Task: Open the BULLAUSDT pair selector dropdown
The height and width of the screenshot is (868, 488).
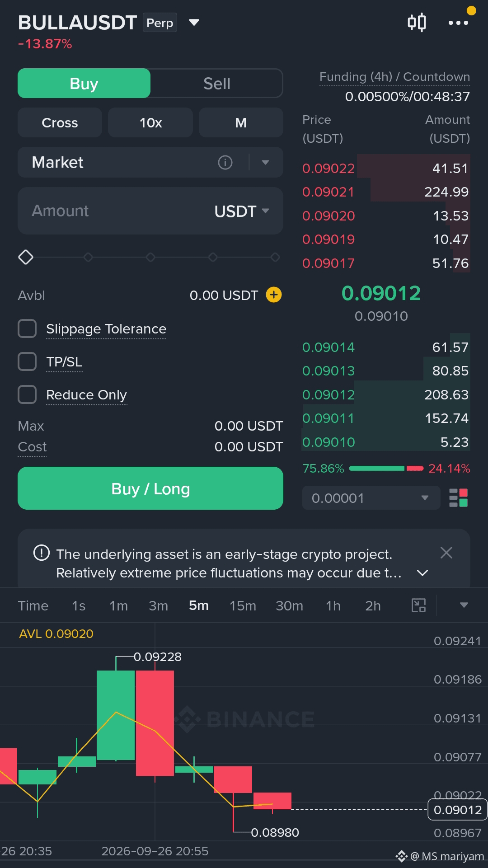Action: click(x=194, y=23)
